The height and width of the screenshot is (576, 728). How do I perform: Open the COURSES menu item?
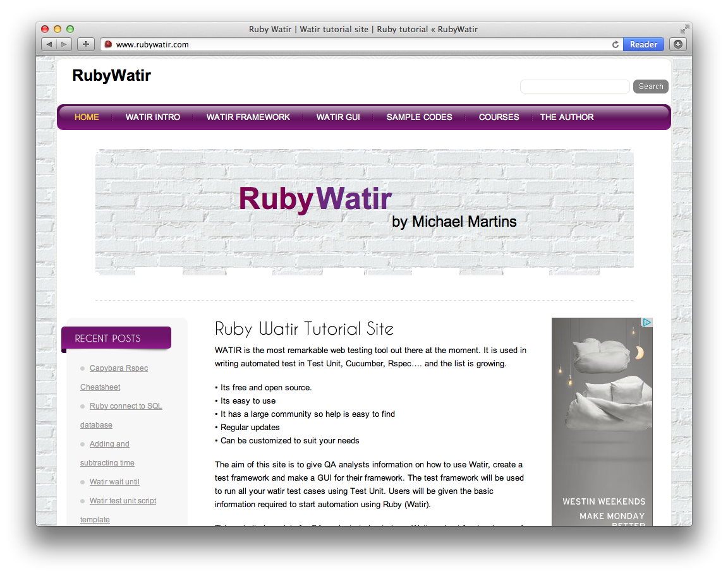tap(499, 117)
